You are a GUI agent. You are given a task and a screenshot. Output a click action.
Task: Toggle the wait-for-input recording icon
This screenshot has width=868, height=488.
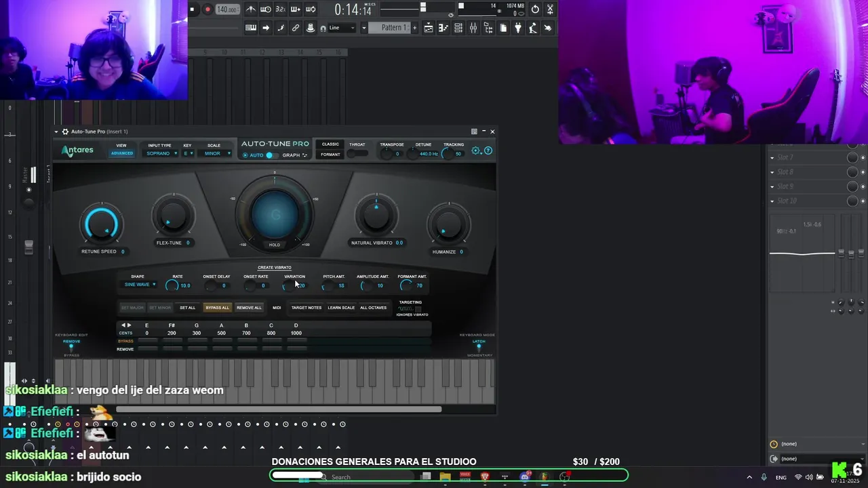pos(266,9)
